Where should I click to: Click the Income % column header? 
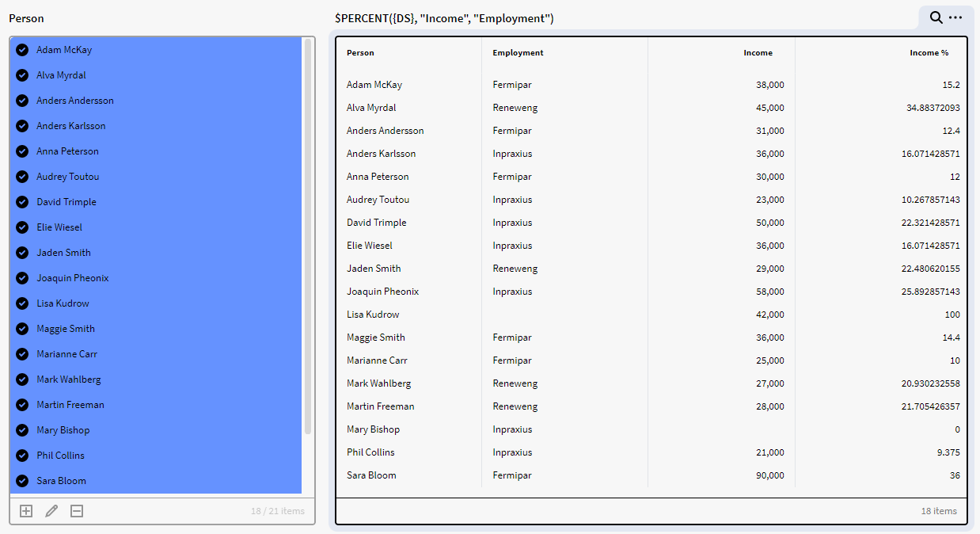[x=929, y=53]
